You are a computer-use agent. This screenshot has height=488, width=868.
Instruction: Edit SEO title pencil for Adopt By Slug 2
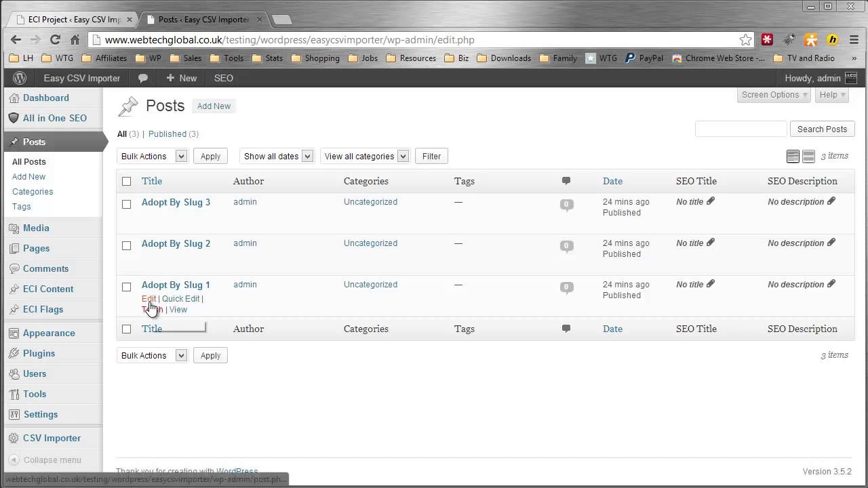click(x=711, y=243)
